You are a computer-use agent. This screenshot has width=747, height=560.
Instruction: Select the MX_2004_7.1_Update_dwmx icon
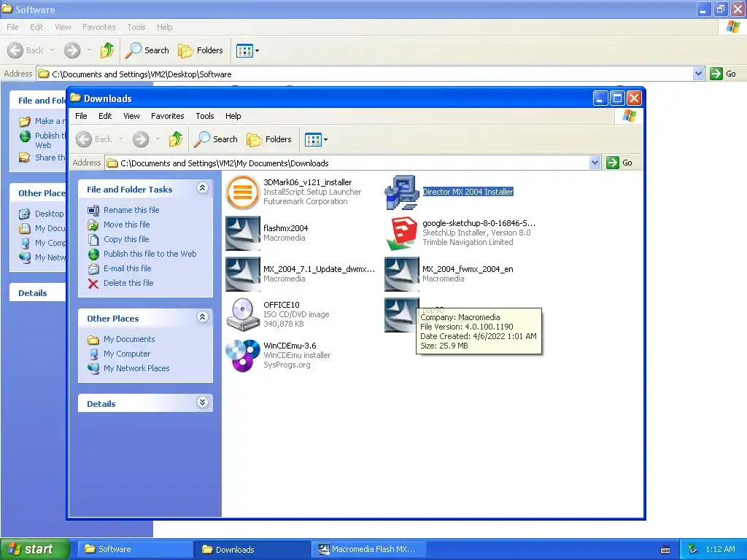pyautogui.click(x=242, y=274)
